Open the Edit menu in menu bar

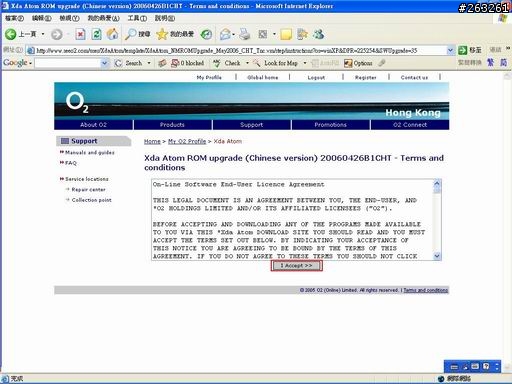41,18
